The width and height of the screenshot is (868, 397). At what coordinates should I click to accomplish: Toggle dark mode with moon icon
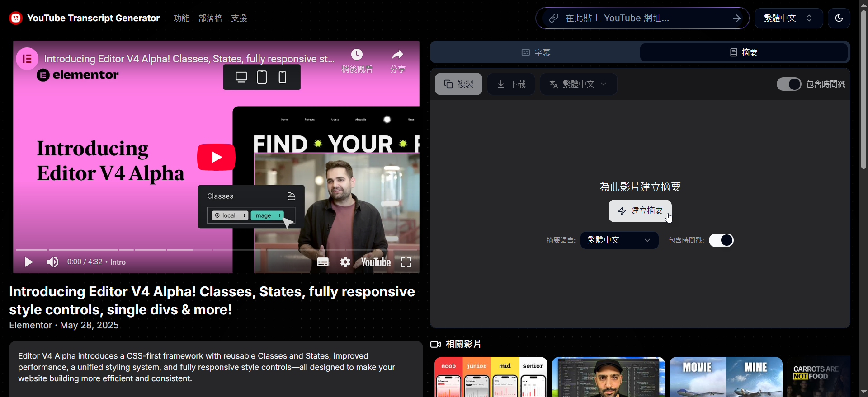[x=839, y=18]
